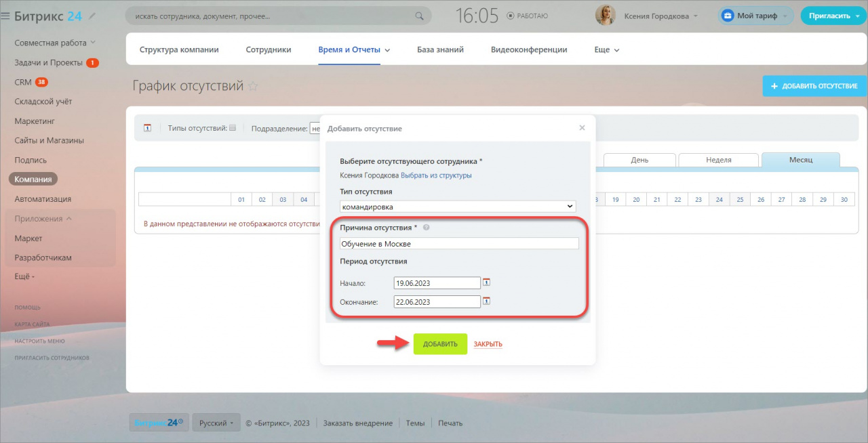Open CRM in the sidebar
Screen dimensions: 868x443
23,82
